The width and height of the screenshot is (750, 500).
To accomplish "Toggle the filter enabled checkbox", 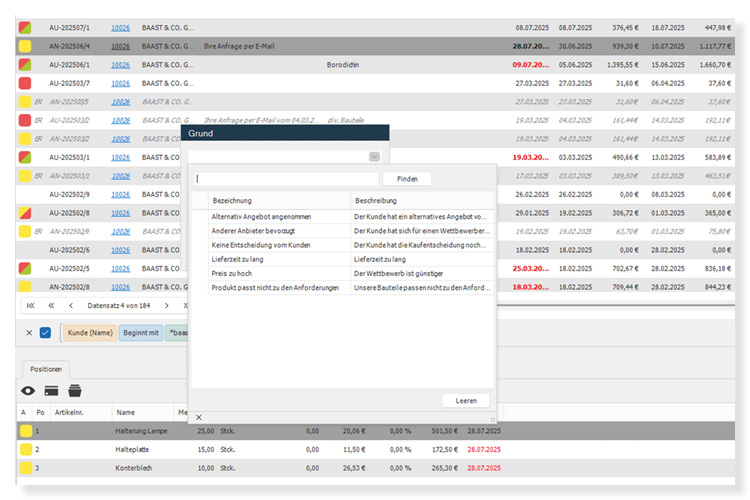I will tap(45, 333).
